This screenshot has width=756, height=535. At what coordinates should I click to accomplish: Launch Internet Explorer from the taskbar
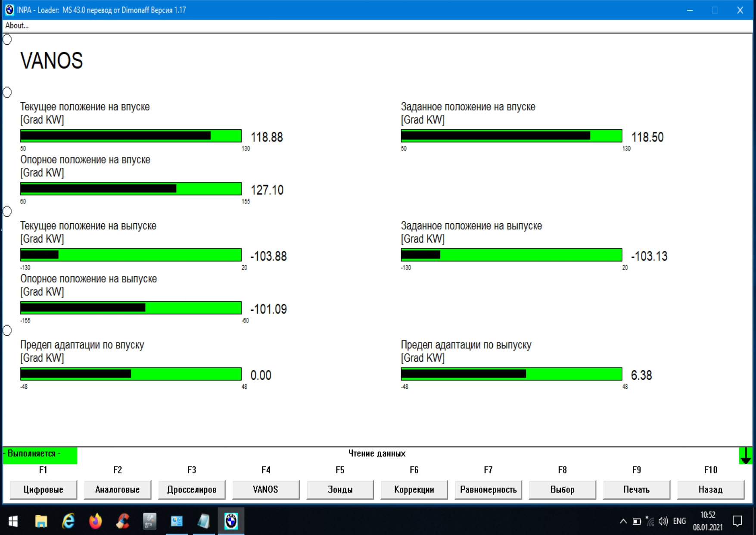(68, 522)
